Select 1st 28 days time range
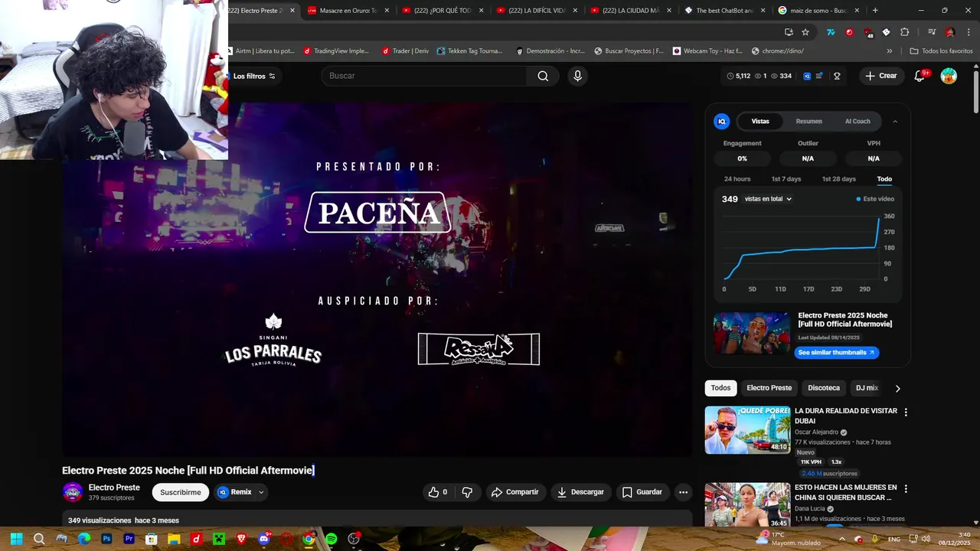The image size is (980, 551). (839, 179)
